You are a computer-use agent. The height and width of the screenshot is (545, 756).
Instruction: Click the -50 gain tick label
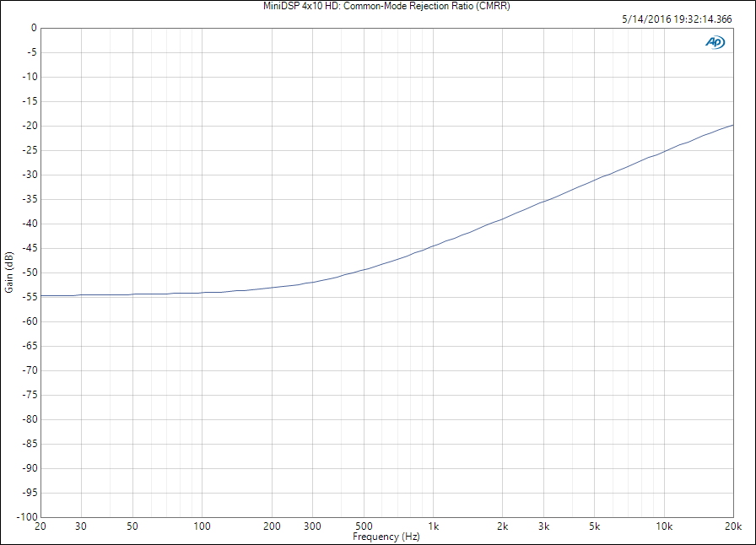tap(30, 272)
